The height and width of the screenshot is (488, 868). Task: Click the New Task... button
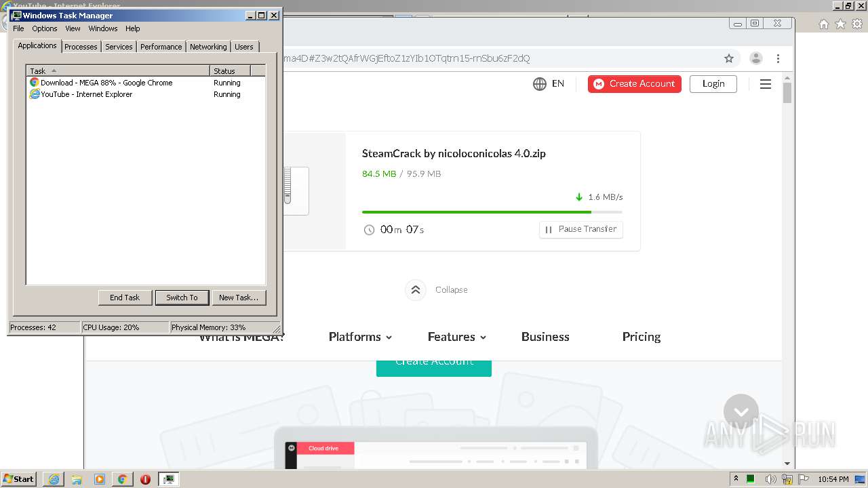click(239, 298)
